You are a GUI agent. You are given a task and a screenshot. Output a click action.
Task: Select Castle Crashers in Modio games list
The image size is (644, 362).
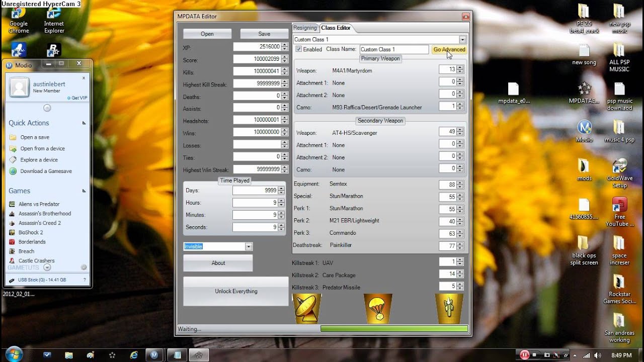click(36, 260)
